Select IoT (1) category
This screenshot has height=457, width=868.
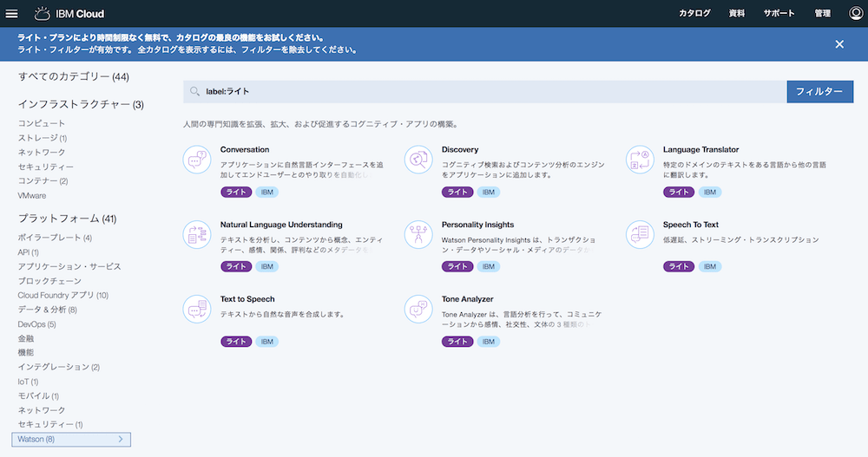(28, 382)
